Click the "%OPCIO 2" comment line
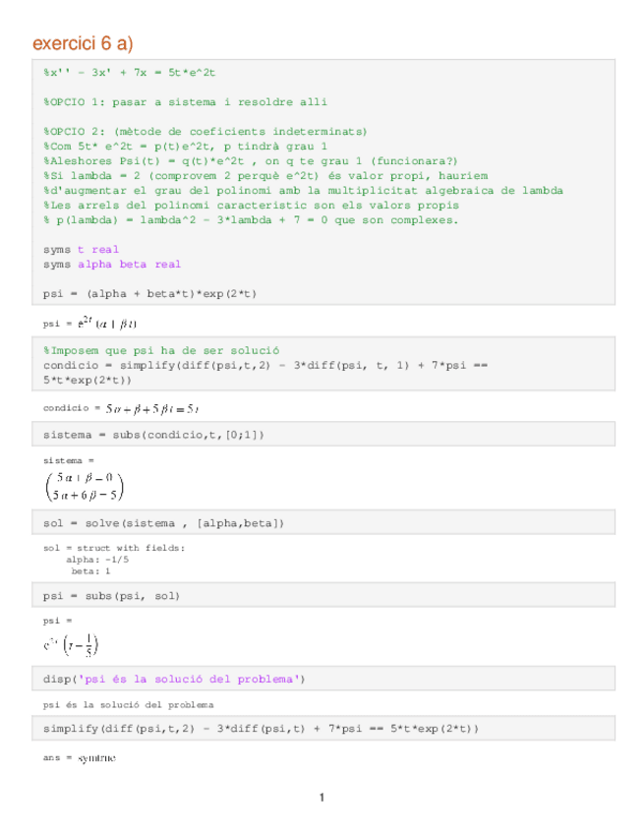This screenshot has width=644, height=834. [205, 132]
